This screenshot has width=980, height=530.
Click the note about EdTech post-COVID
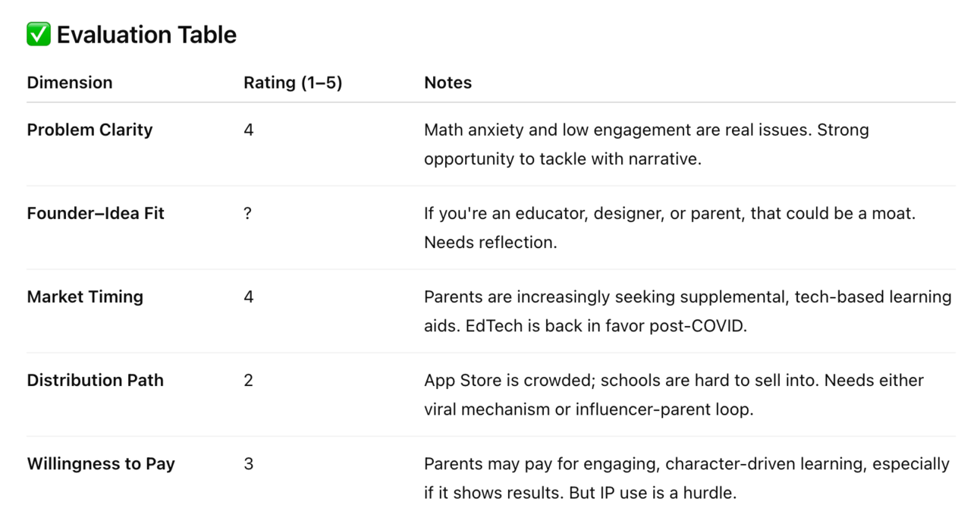[x=688, y=311]
